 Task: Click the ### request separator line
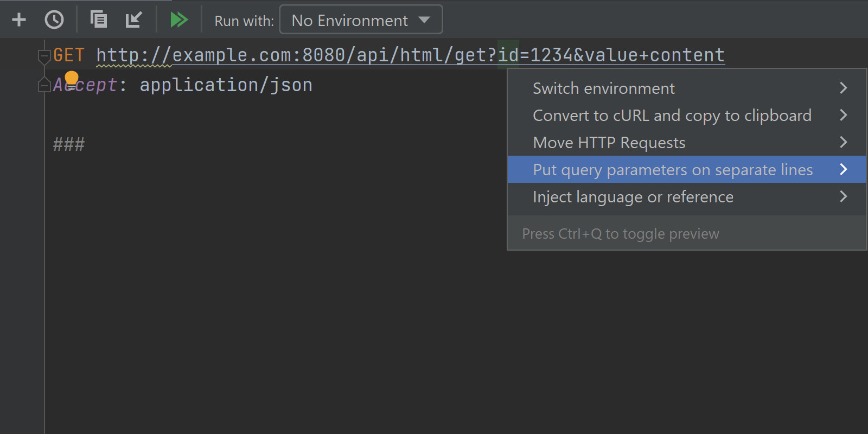click(x=69, y=144)
